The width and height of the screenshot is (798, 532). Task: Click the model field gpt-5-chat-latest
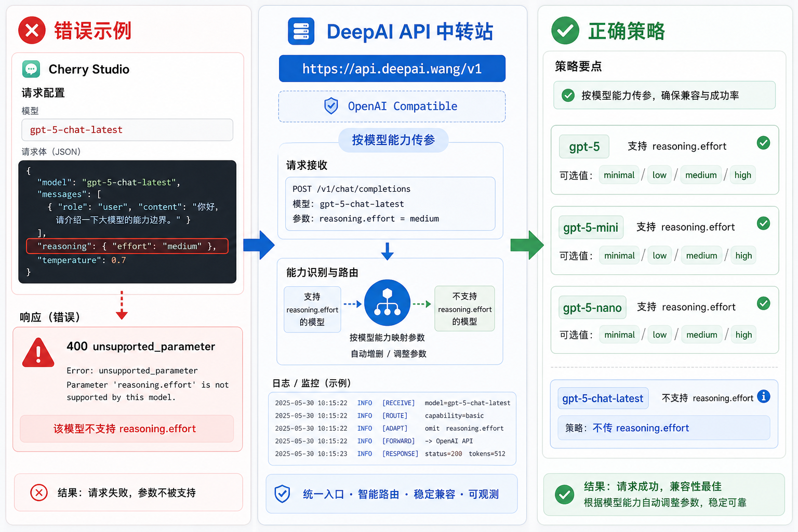[127, 130]
